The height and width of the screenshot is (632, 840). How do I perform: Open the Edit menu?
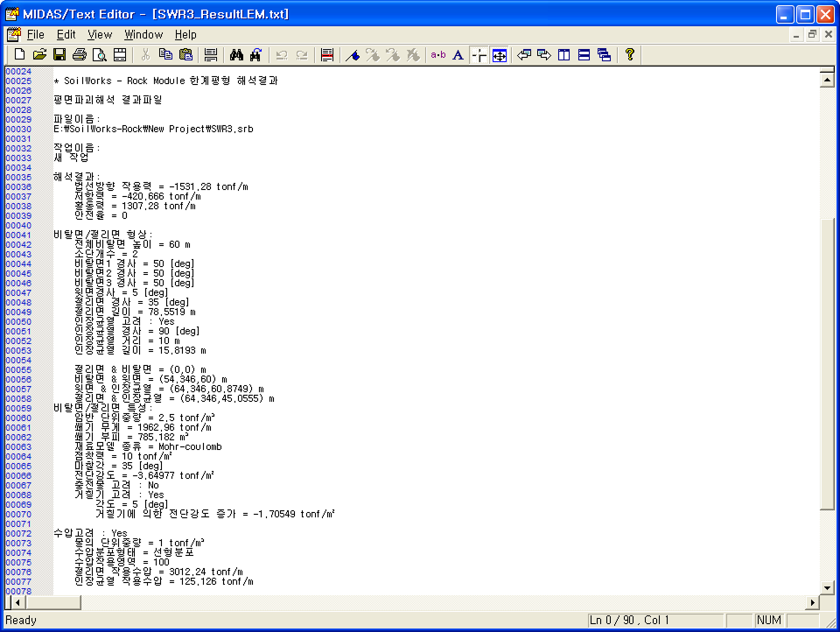(x=66, y=35)
